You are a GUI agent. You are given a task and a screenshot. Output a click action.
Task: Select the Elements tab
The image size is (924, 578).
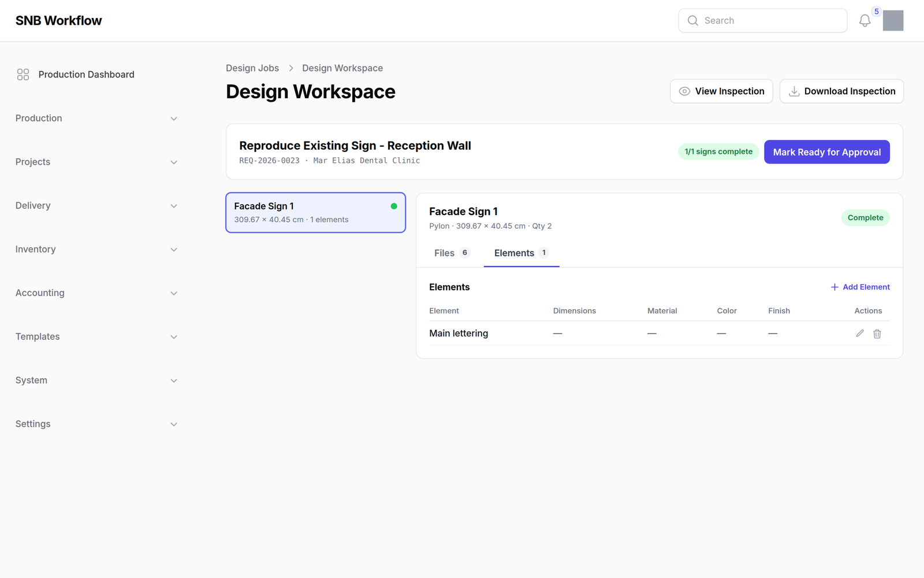[x=521, y=253]
